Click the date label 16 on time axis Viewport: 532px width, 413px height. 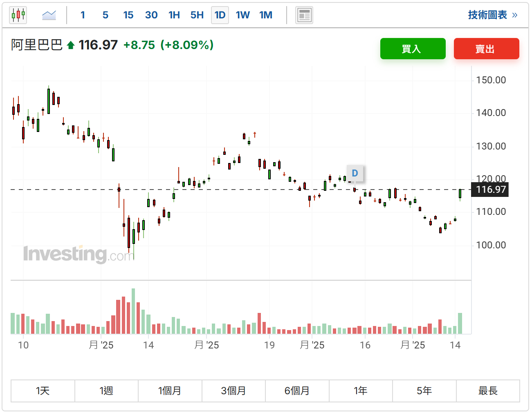click(365, 345)
